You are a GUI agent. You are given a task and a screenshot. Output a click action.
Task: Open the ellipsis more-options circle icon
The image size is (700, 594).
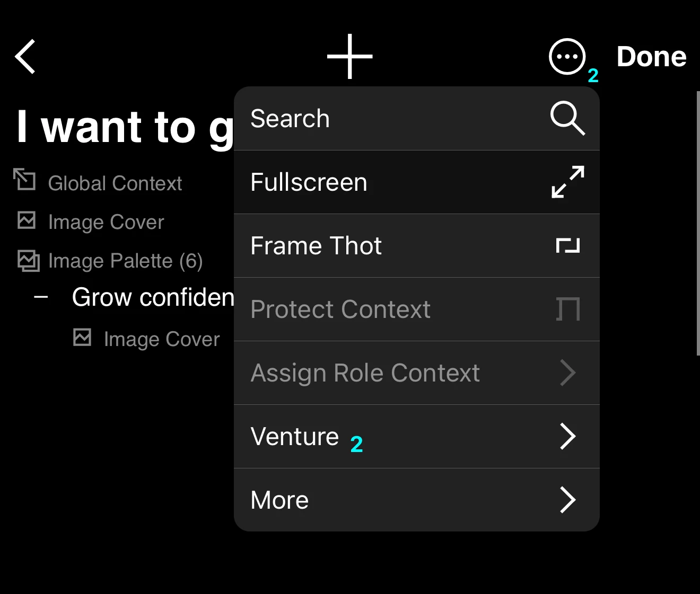[x=567, y=56]
